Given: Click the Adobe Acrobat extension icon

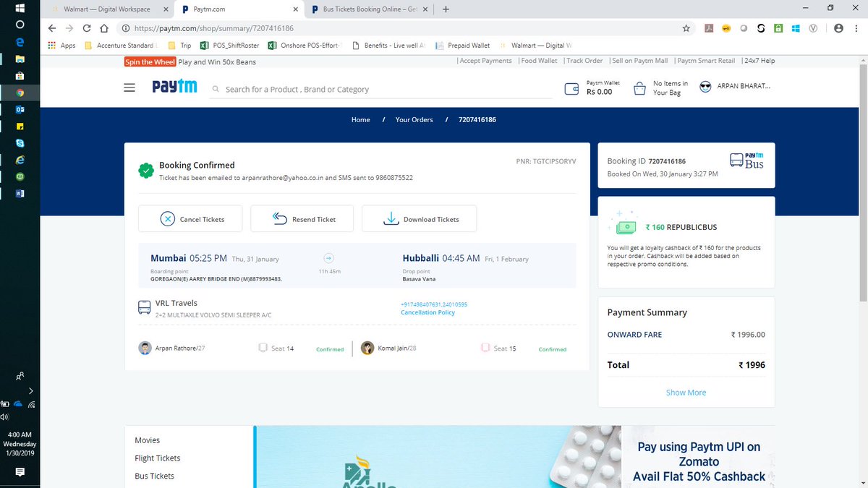Looking at the screenshot, I should 710,28.
